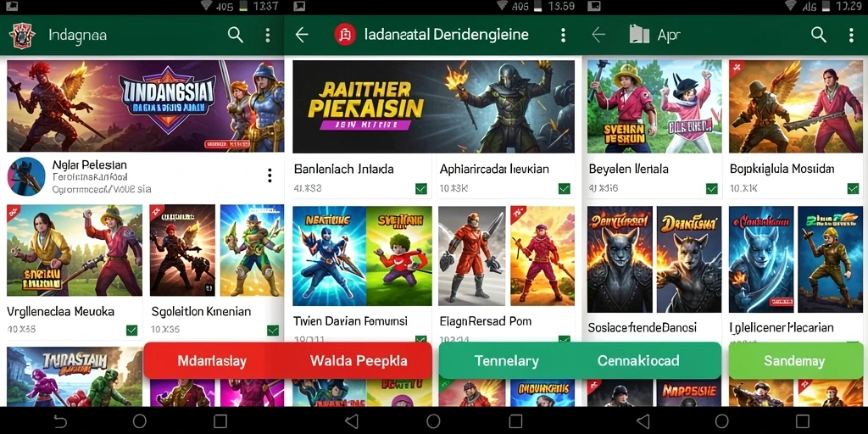Screen dimensions: 868x434
Task: Toggle the green check on Vrglleneclea Meuoka
Action: 131,331
